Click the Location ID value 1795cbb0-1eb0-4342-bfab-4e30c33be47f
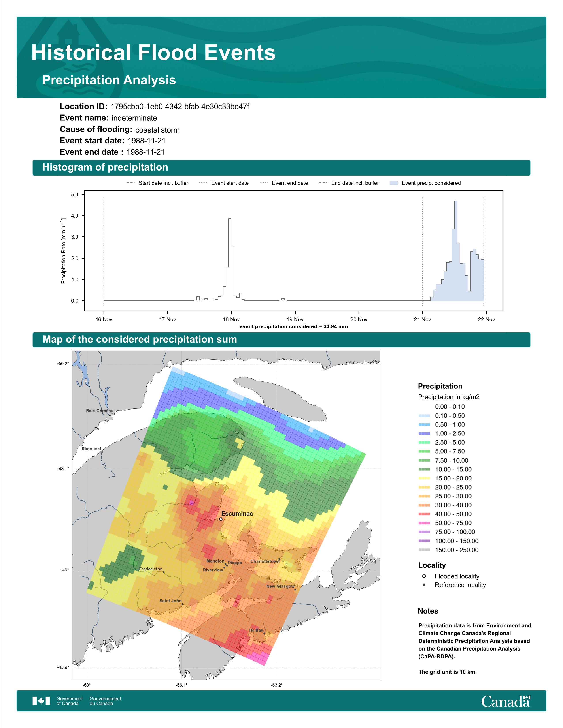The image size is (563, 728). point(180,107)
